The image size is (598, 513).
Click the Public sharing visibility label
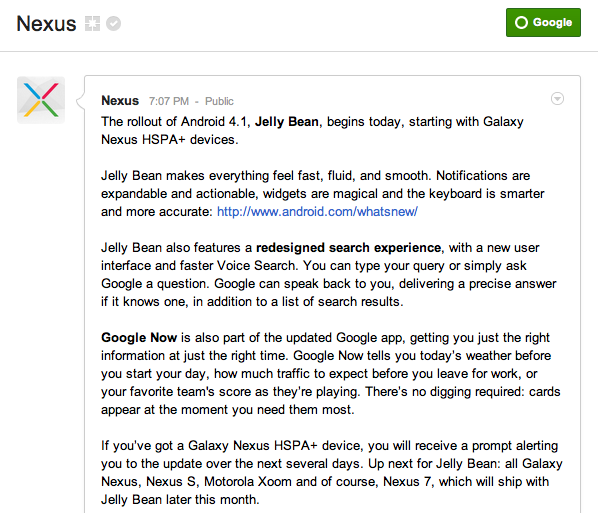click(219, 101)
